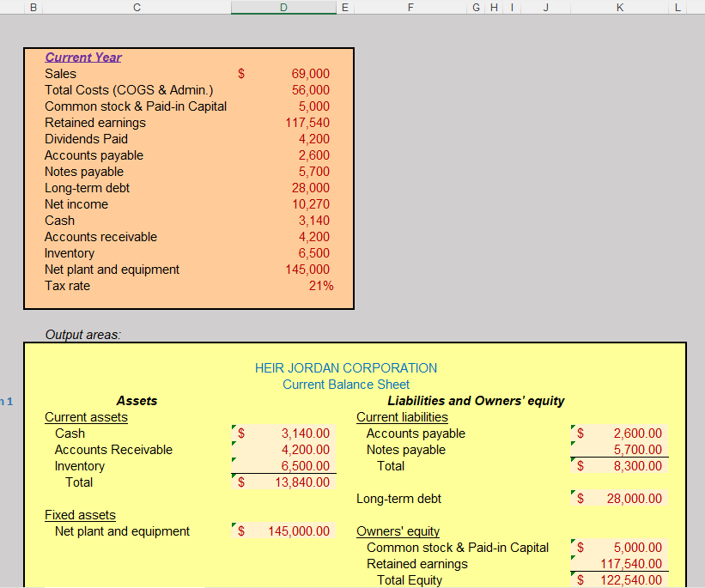The image size is (705, 588).
Task: Click the green indicator on the 28,000.00 cell
Action: point(573,494)
